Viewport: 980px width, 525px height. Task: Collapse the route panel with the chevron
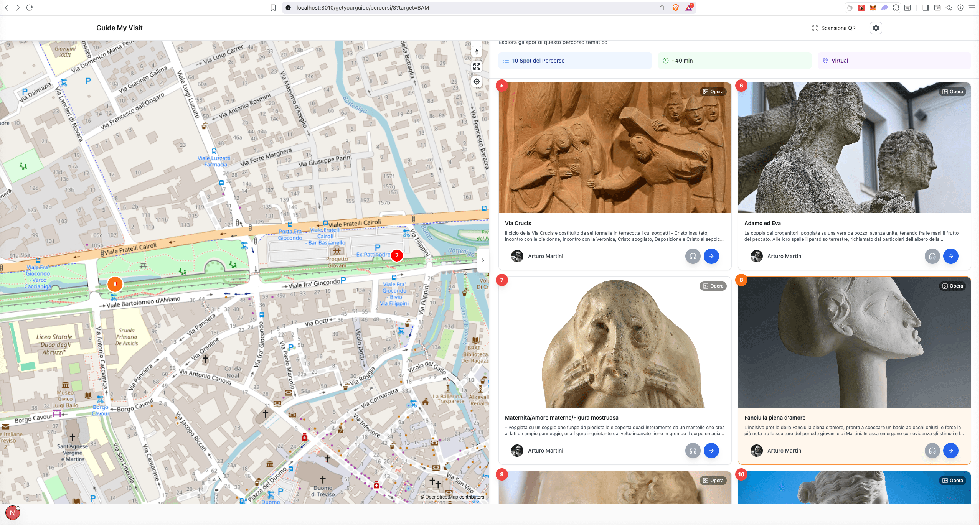tap(483, 260)
